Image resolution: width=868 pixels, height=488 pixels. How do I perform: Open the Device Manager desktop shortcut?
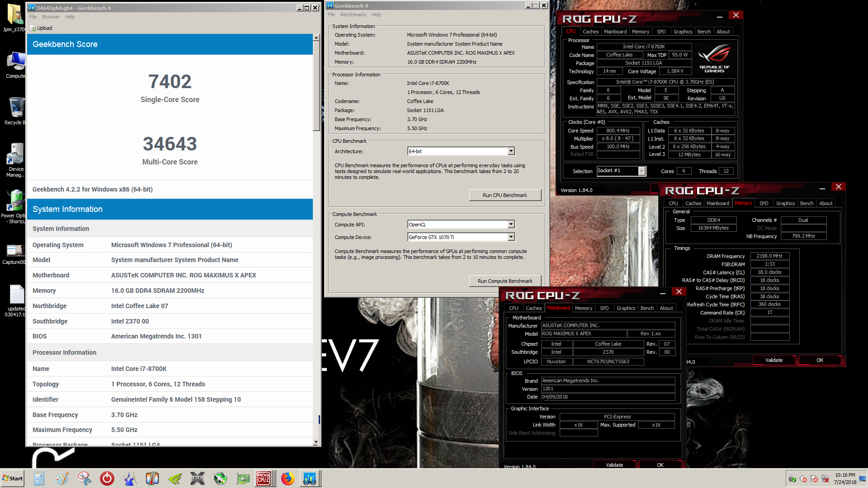tap(15, 160)
